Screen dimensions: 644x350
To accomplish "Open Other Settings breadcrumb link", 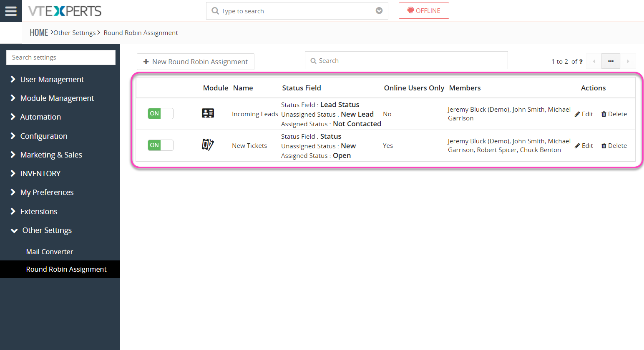I will point(75,33).
